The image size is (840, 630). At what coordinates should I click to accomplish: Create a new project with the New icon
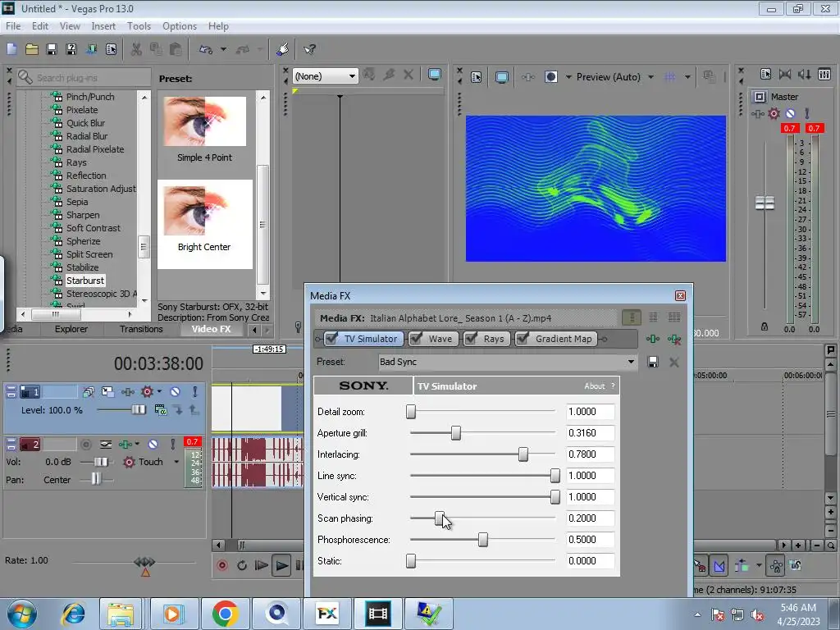tap(11, 49)
